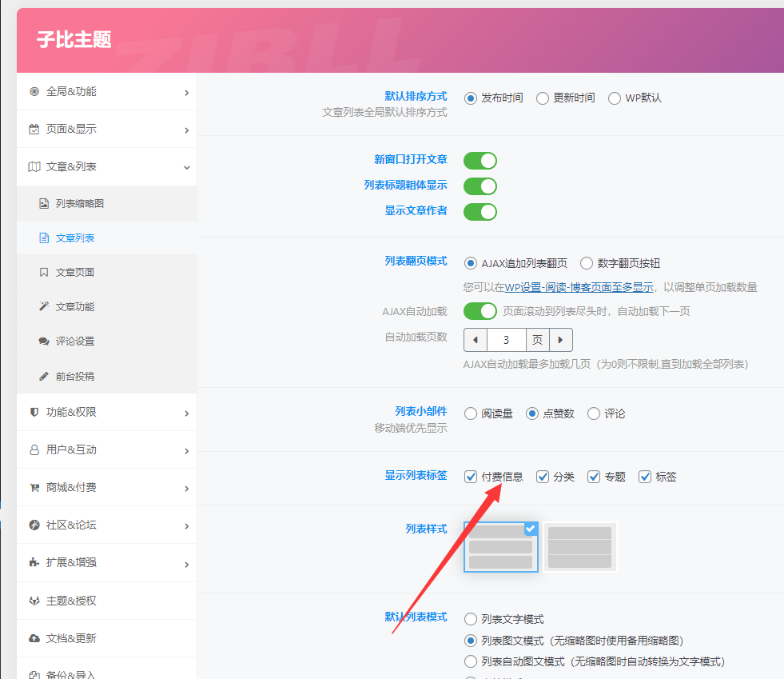The image size is (784, 679).
Task: Select the 数字翻页按钮 radio option
Action: click(x=586, y=262)
